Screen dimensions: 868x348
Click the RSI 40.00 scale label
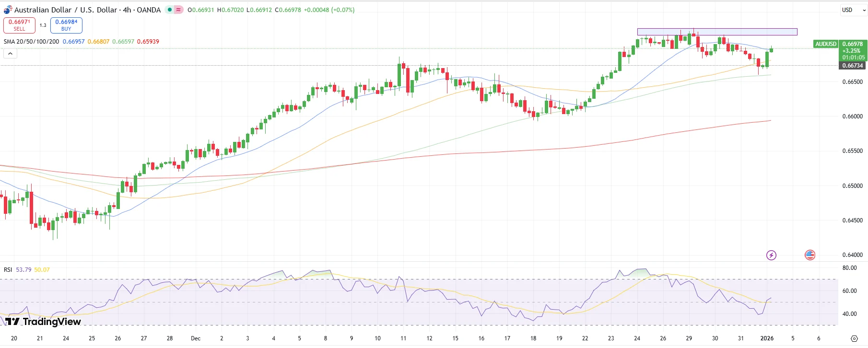pyautogui.click(x=849, y=314)
